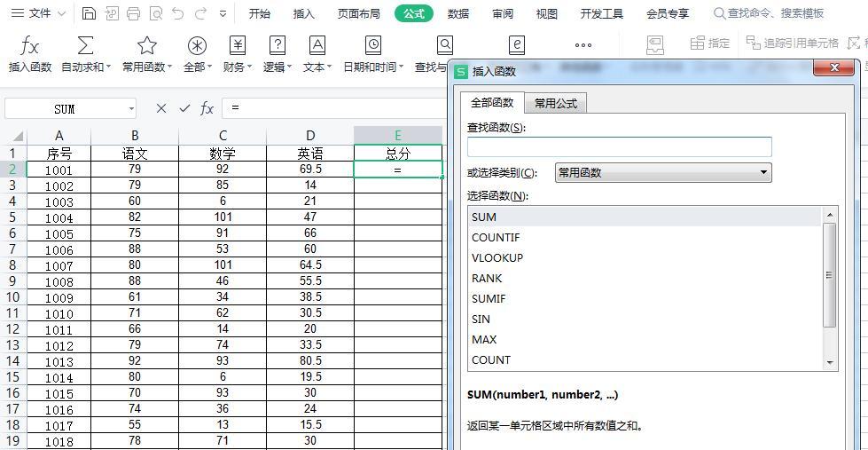Switch to the 会员专享 tab
This screenshot has height=450, width=868.
668,14
